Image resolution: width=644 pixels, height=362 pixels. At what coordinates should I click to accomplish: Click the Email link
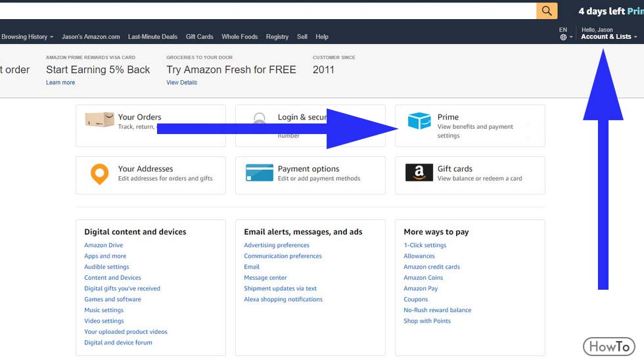[x=252, y=267]
